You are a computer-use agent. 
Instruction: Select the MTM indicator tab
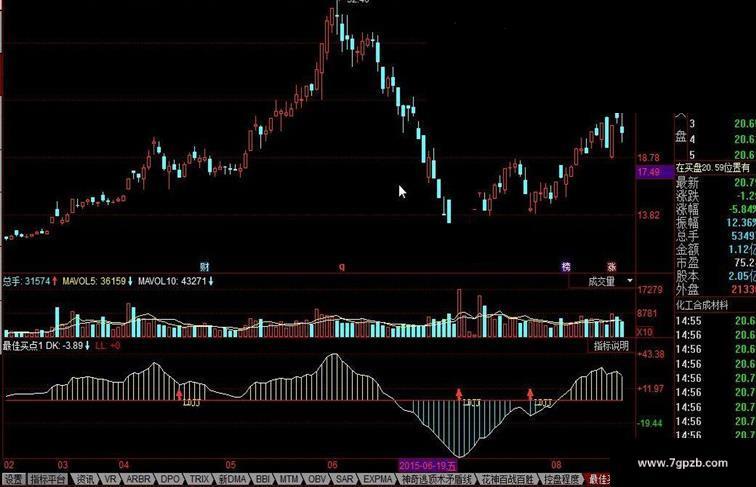(x=289, y=479)
